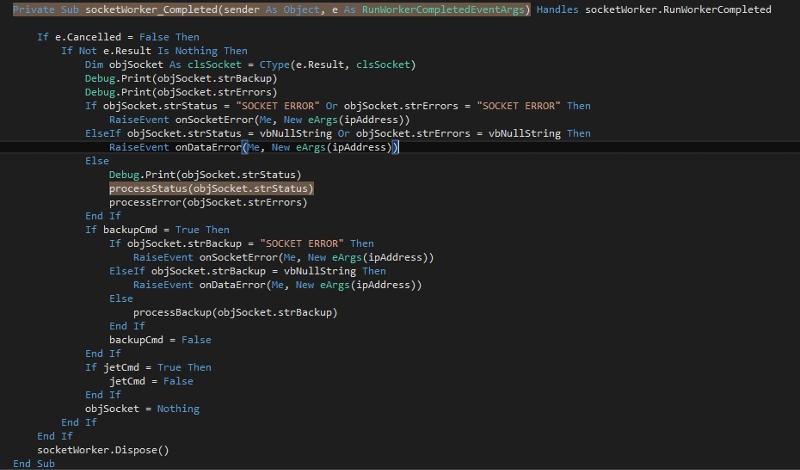The height and width of the screenshot is (470, 800).
Task: Click 'jetCmd = False' assignment
Action: point(151,381)
